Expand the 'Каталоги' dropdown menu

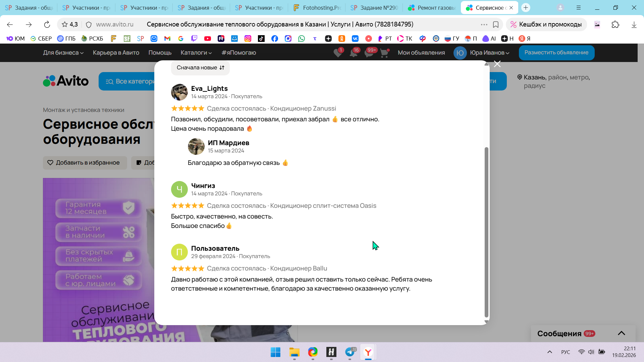coord(196,53)
